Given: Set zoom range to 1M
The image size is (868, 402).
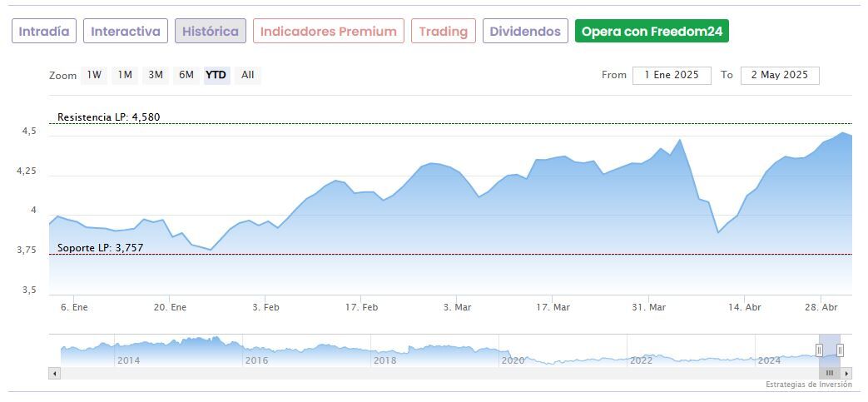Looking at the screenshot, I should coord(125,75).
